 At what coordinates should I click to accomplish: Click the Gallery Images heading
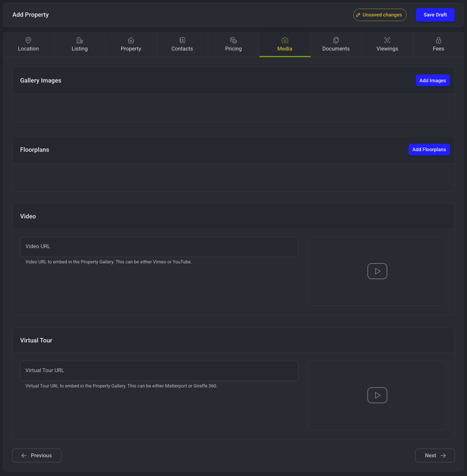click(x=41, y=80)
